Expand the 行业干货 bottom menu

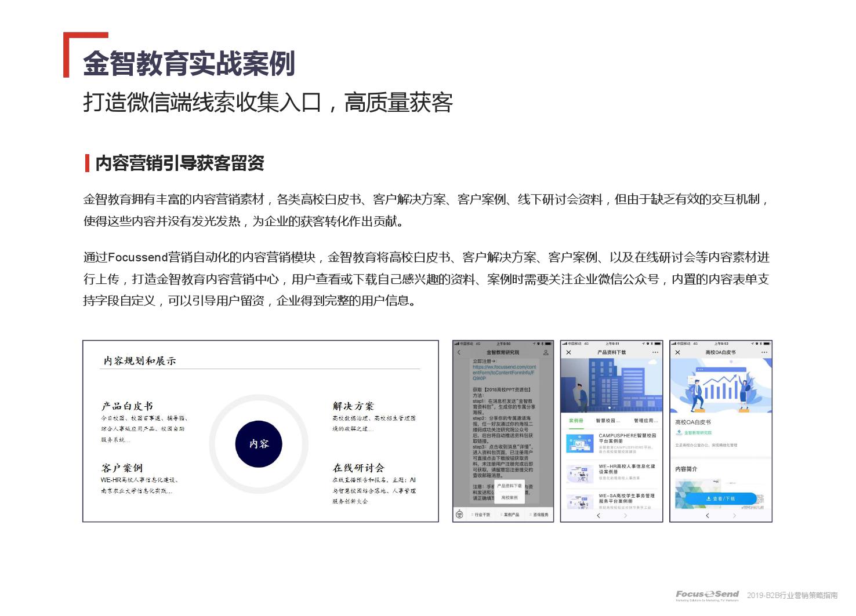click(482, 515)
